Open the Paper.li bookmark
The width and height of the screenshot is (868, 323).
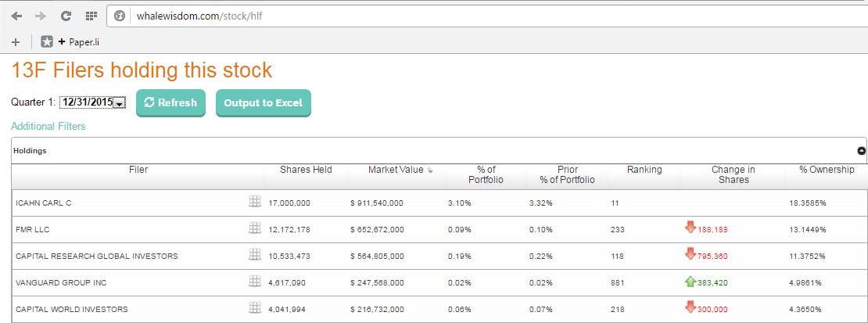[x=70, y=41]
